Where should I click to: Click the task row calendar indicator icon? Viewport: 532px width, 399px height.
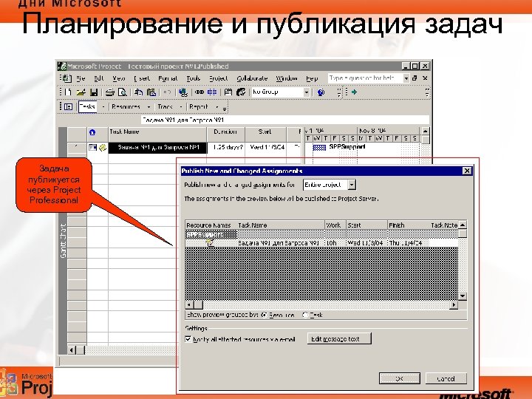pyautogui.click(x=92, y=147)
